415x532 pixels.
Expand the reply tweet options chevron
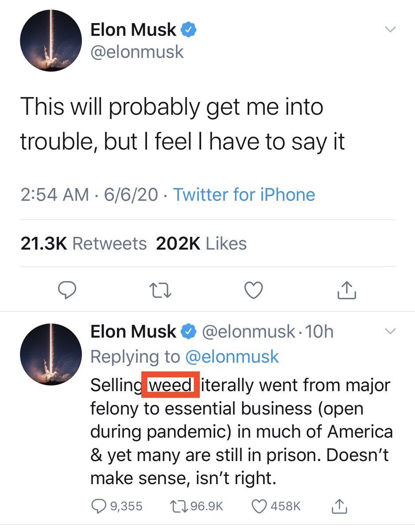pos(390,331)
